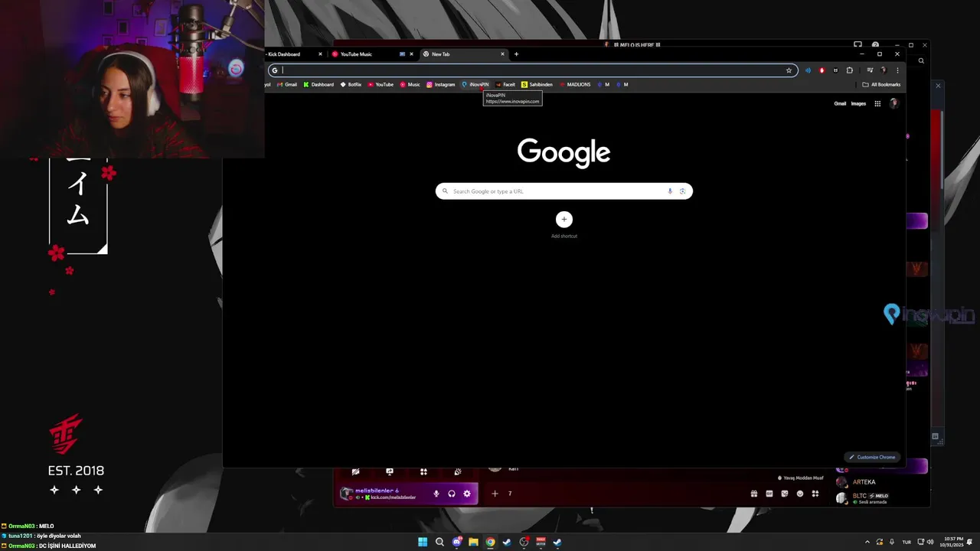Click into the Chrome address bar
The height and width of the screenshot is (551, 980).
click(x=532, y=70)
